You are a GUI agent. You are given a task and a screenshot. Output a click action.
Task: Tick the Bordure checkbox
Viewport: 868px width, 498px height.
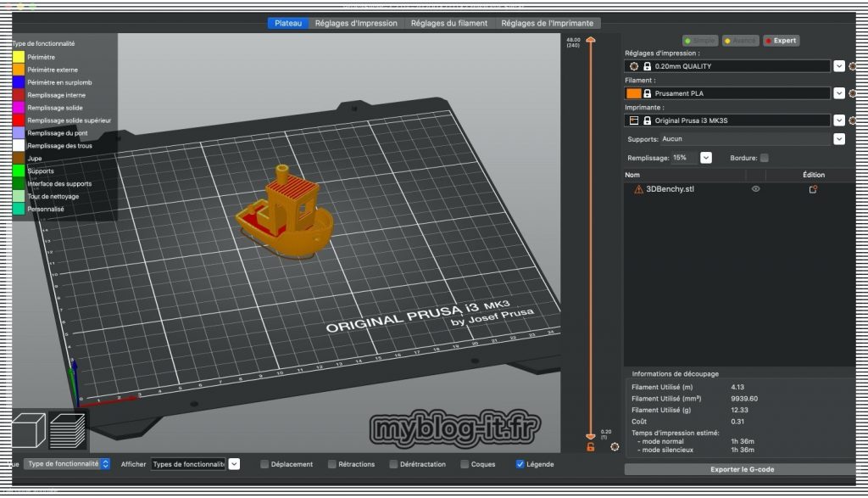(765, 158)
